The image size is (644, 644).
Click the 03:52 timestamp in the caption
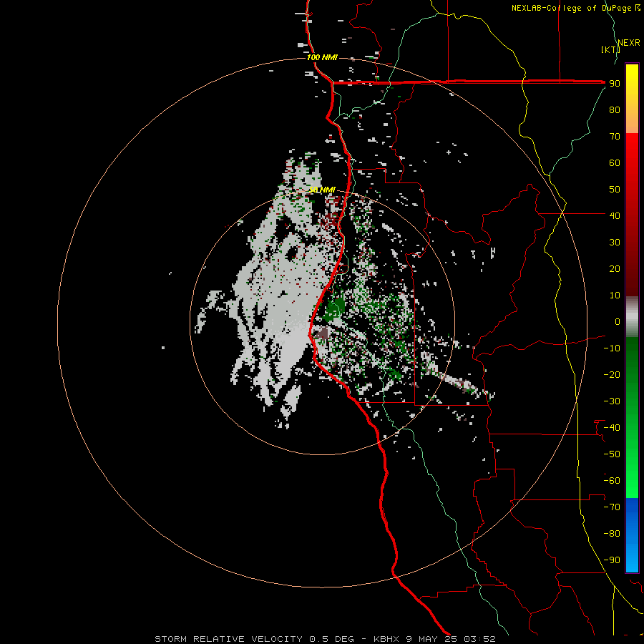tap(479, 639)
